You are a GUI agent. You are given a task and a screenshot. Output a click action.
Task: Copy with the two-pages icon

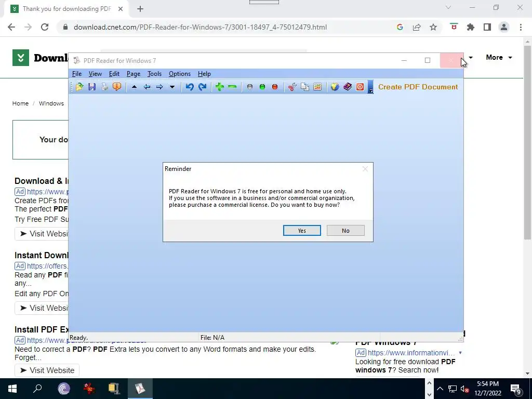coord(304,87)
